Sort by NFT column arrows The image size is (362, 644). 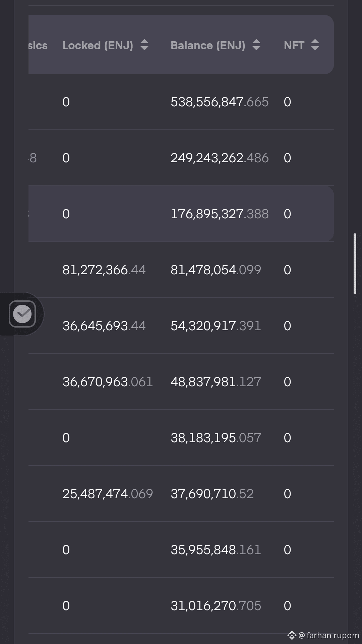(315, 45)
